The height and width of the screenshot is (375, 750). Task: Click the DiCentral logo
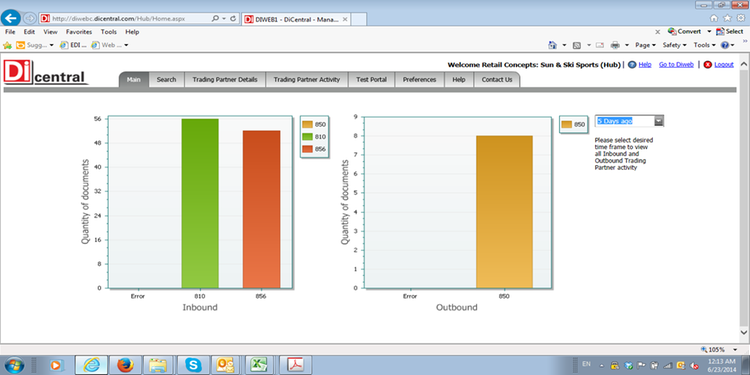click(x=46, y=72)
